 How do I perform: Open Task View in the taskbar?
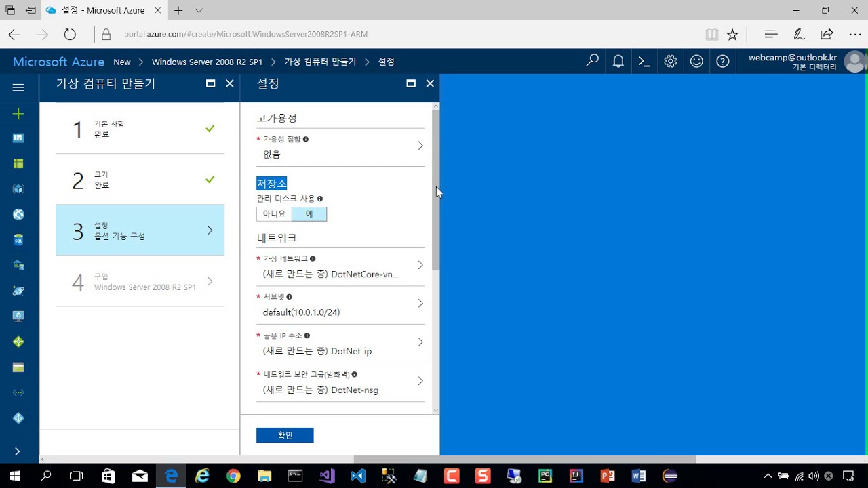(x=77, y=476)
